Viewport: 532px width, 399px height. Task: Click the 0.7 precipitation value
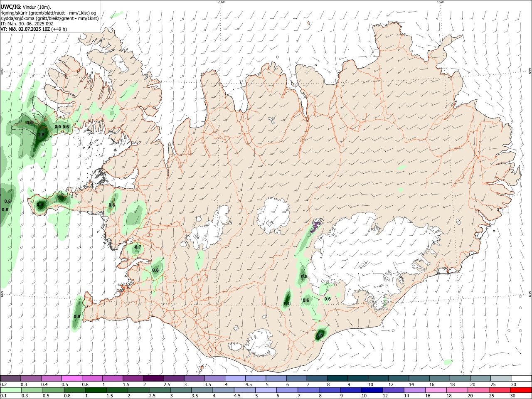(138, 247)
